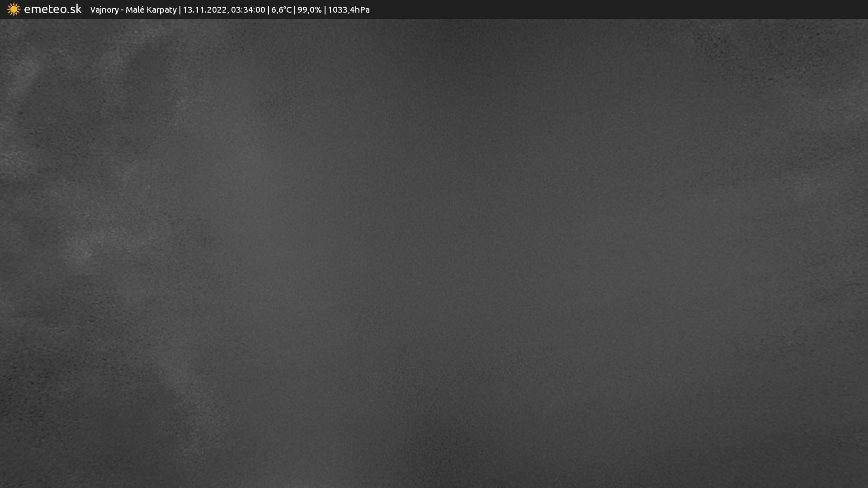Click separator bar before the date
The image size is (868, 488).
pos(180,10)
